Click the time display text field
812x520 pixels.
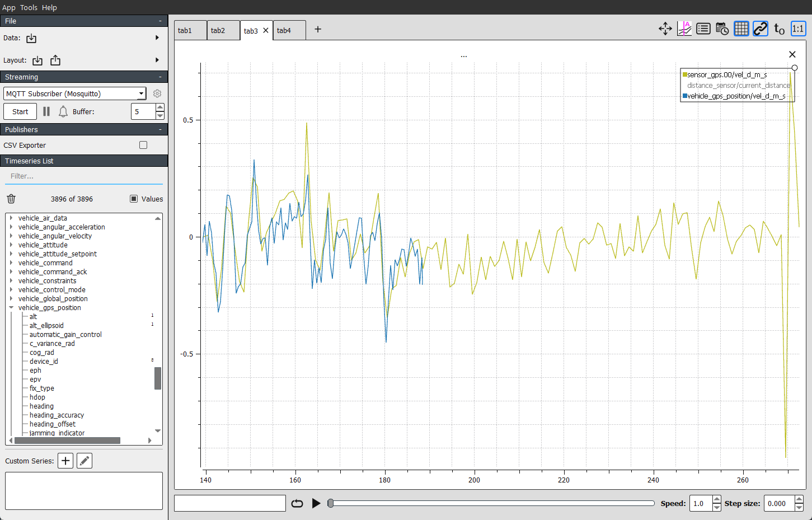click(x=230, y=503)
